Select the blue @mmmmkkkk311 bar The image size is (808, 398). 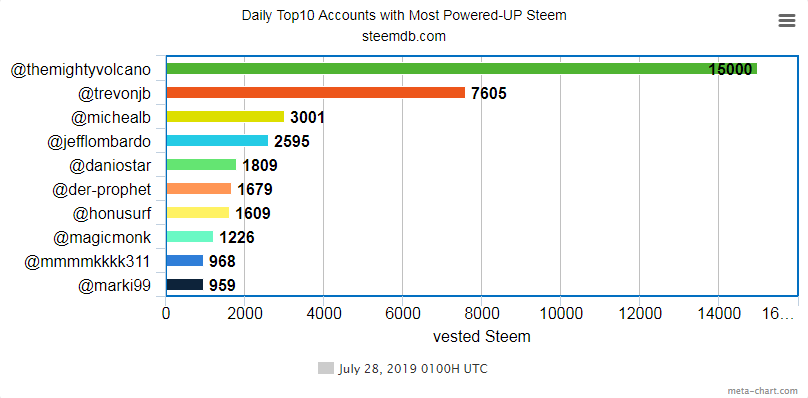coord(184,261)
